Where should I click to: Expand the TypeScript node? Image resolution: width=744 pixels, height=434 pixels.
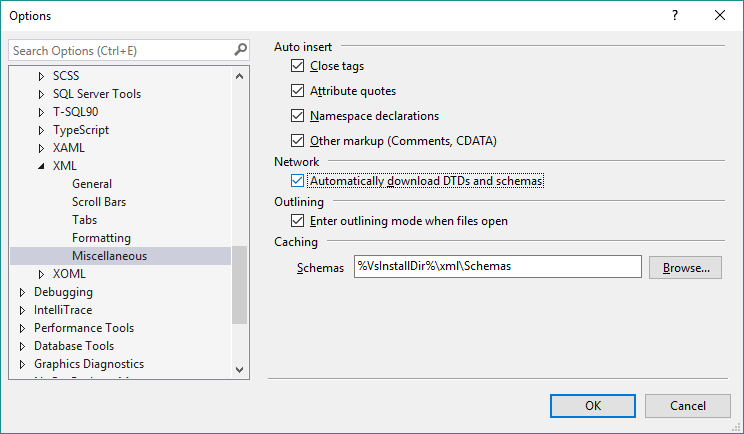41,130
